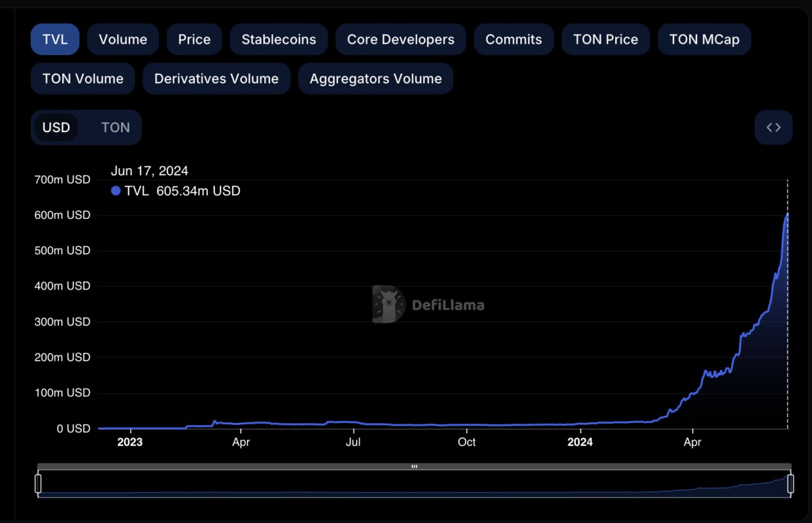812x523 pixels.
Task: Select USD denomination toggle
Action: (56, 127)
